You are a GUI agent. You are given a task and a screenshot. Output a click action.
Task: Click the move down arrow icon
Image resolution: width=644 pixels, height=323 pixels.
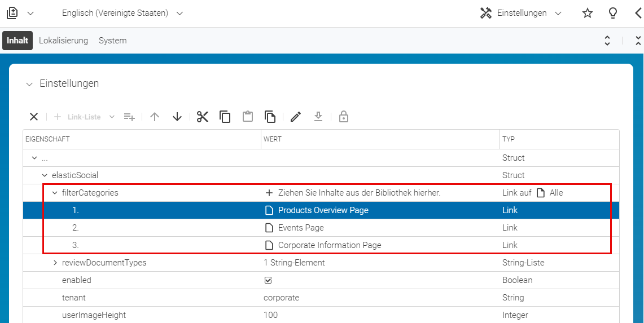pos(177,117)
